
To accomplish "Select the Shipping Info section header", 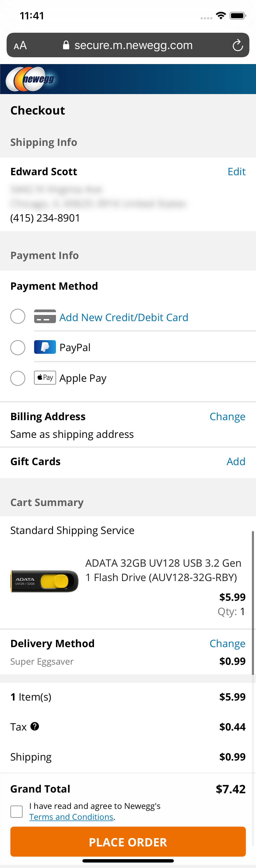I will click(x=43, y=142).
